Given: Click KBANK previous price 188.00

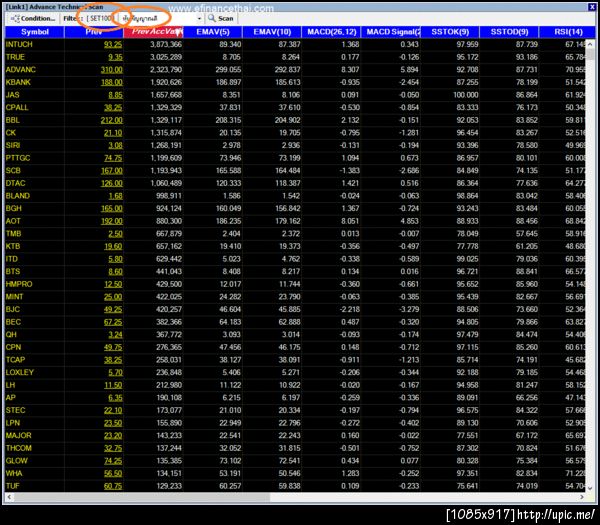Looking at the screenshot, I should [x=112, y=82].
